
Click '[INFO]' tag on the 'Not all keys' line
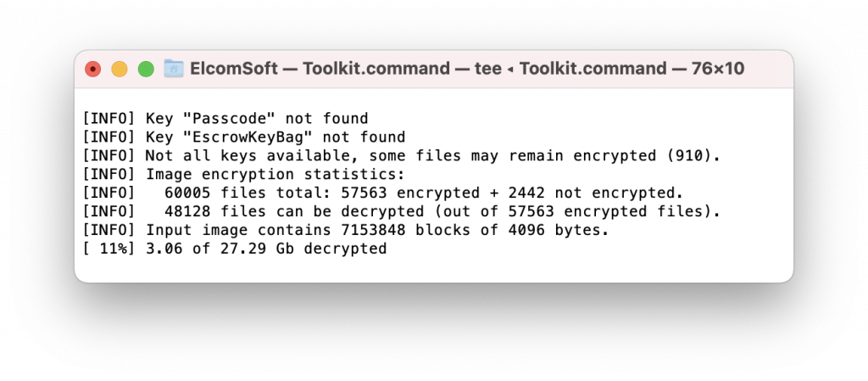tap(109, 155)
